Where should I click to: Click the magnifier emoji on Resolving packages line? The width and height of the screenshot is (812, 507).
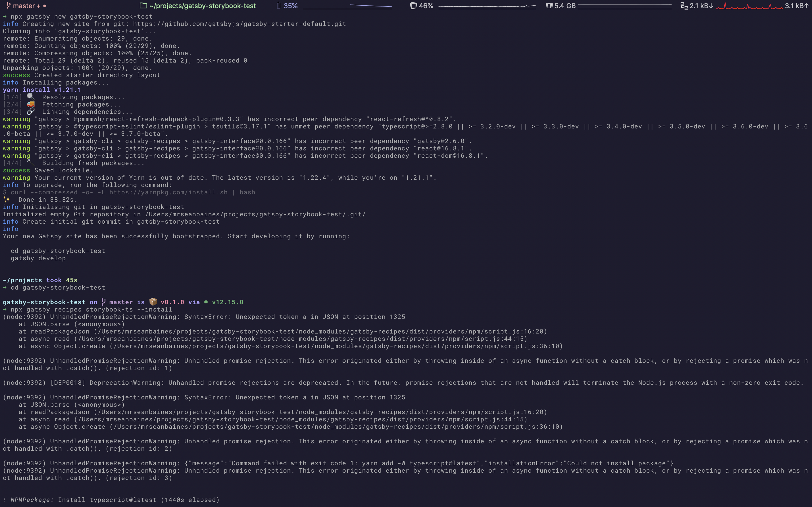[x=30, y=97]
